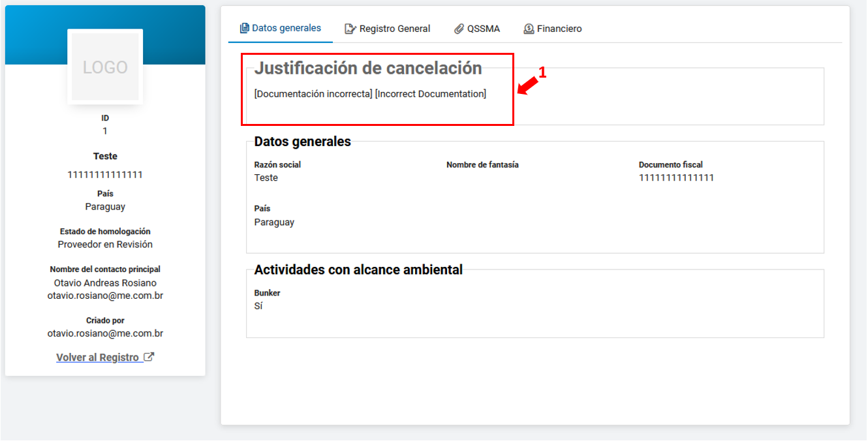Image resolution: width=868 pixels, height=443 pixels.
Task: Click the Teste supplier name in sidebar
Action: pos(105,156)
